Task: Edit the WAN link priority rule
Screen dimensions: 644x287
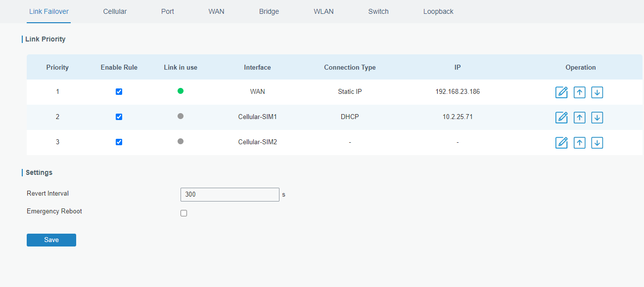Action: tap(561, 92)
